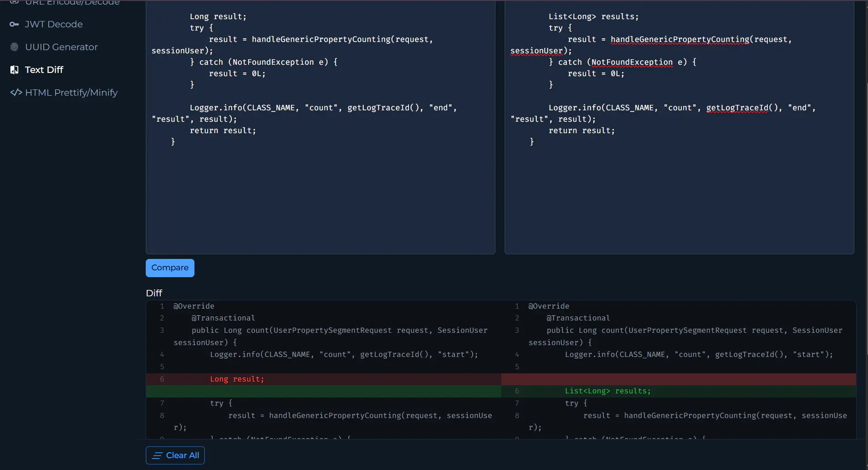This screenshot has width=868, height=470.
Task: Focus the right modified text input area
Action: (679, 127)
